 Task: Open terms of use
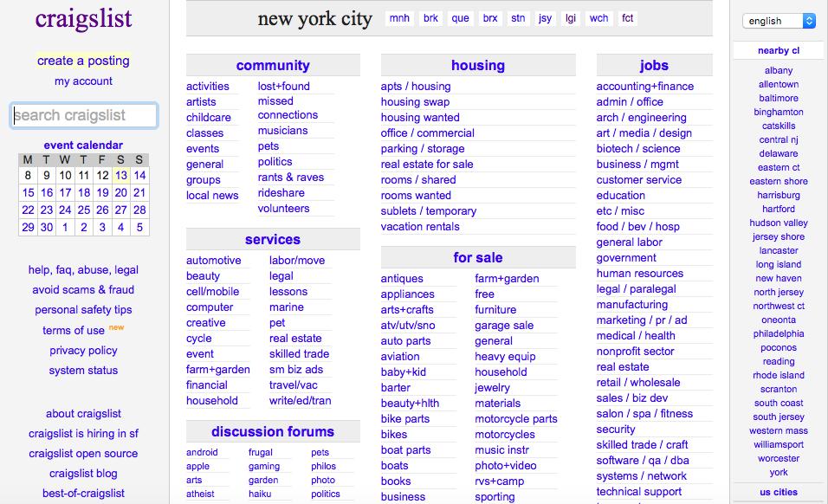point(74,330)
